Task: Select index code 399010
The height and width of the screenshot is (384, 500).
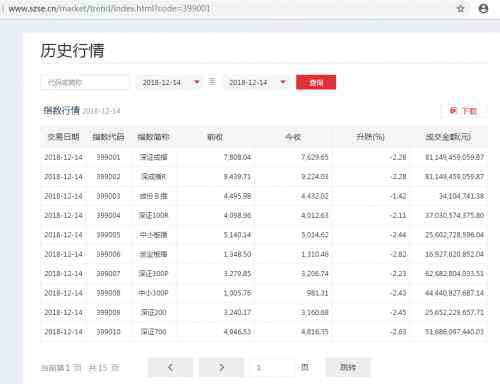Action: click(108, 332)
